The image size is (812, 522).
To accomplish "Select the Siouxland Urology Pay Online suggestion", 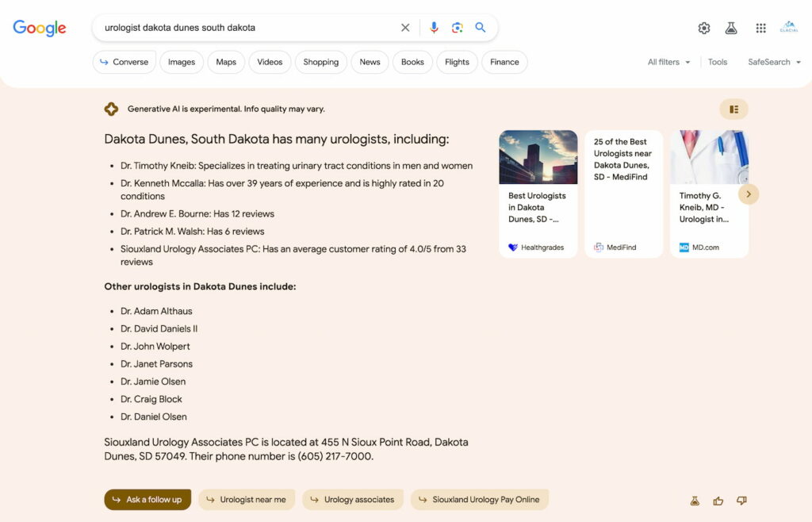I will tap(480, 500).
